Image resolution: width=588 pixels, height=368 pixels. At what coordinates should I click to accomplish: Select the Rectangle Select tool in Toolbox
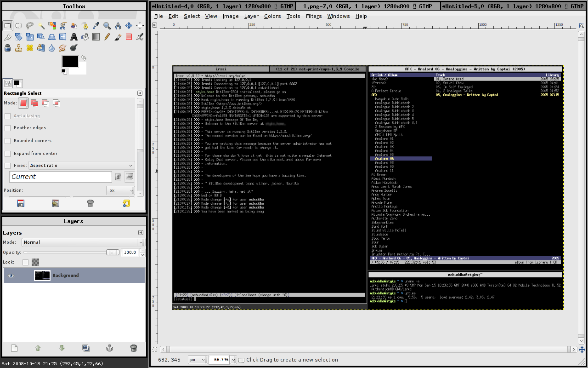tap(8, 26)
